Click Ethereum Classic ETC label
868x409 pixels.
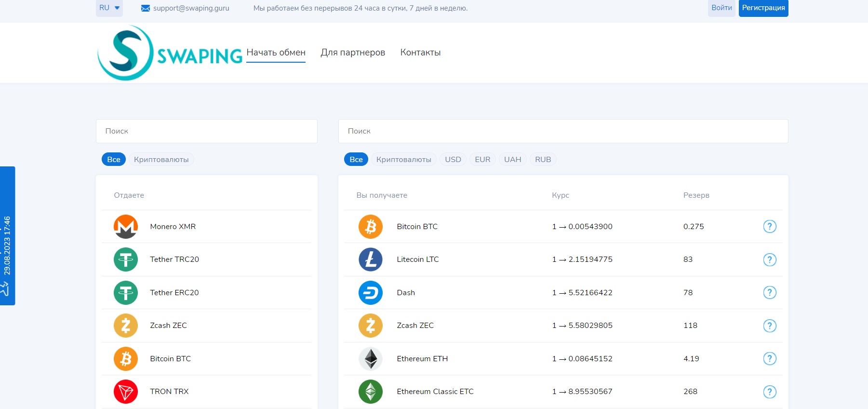click(435, 392)
